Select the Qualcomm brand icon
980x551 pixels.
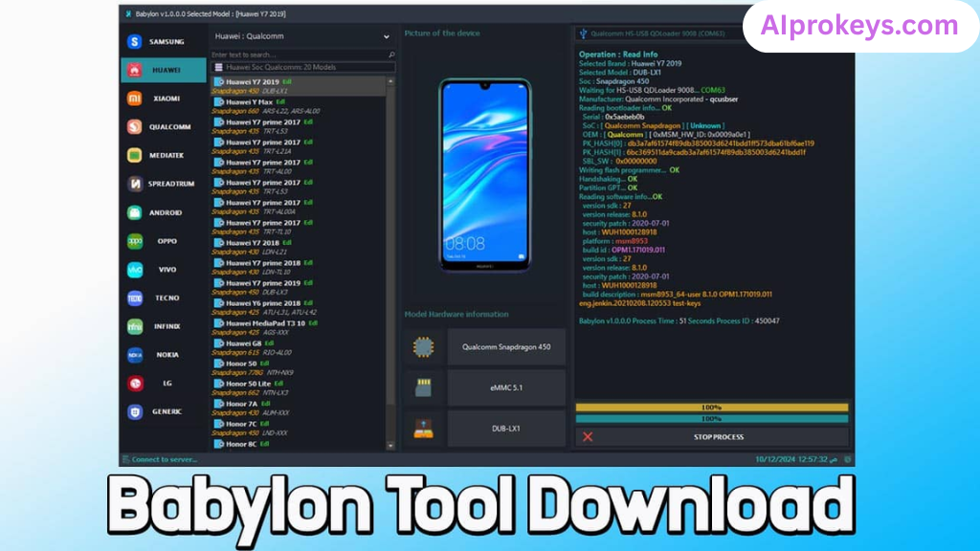pos(134,127)
